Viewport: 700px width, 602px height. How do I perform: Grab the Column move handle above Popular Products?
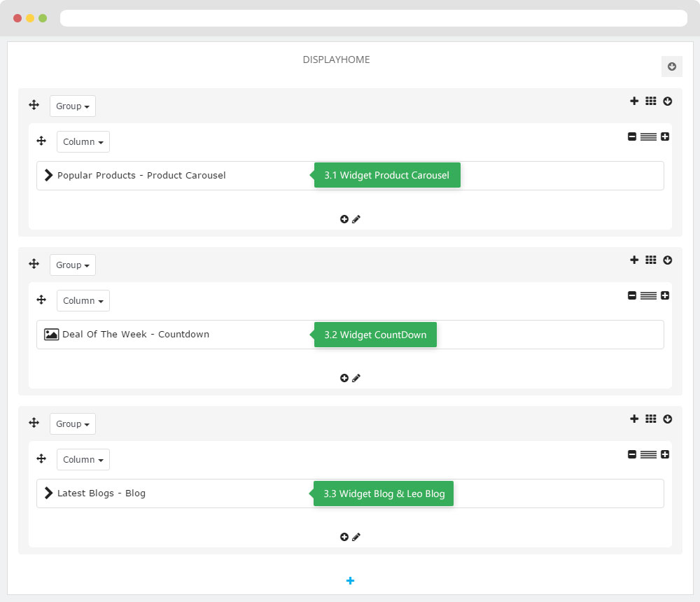click(x=41, y=141)
